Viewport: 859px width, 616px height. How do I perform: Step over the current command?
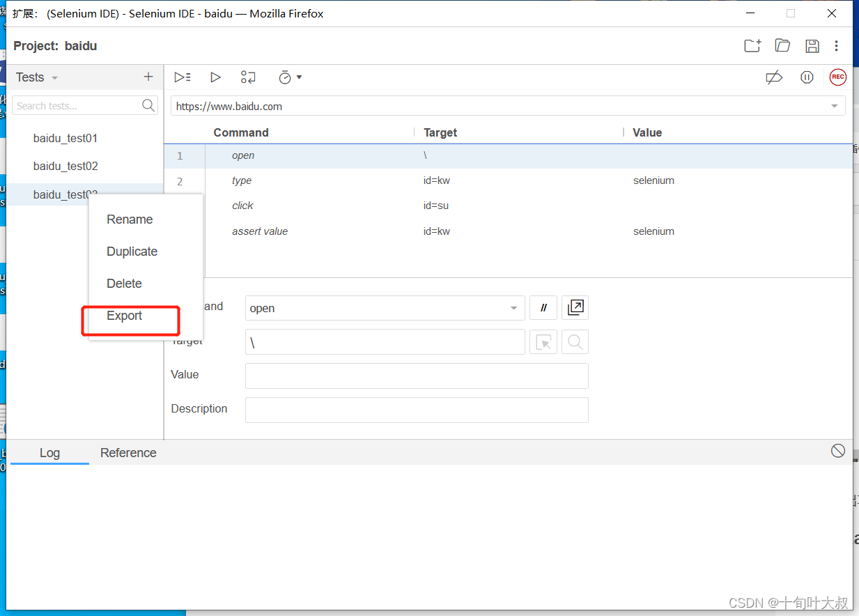248,77
